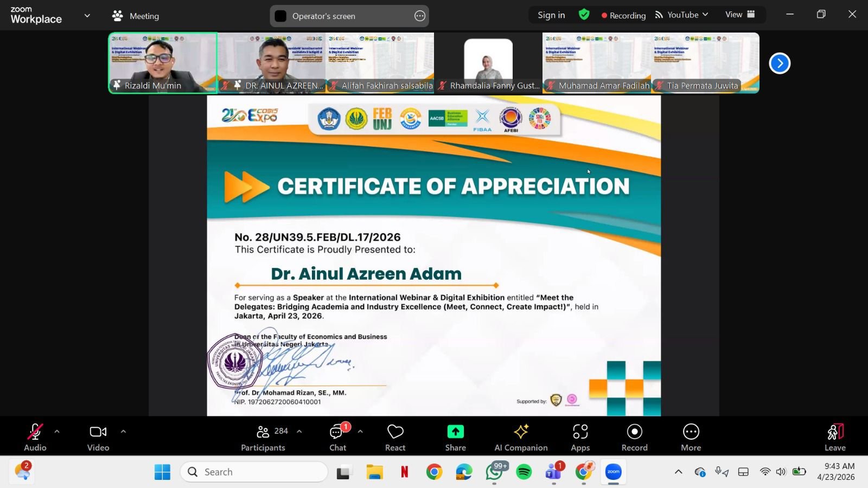Viewport: 868px width, 488px height.
Task: Open the View layout menu
Action: click(x=740, y=15)
